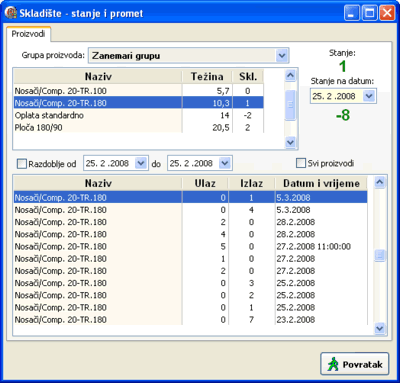Click the Ulaz column header

(205, 183)
